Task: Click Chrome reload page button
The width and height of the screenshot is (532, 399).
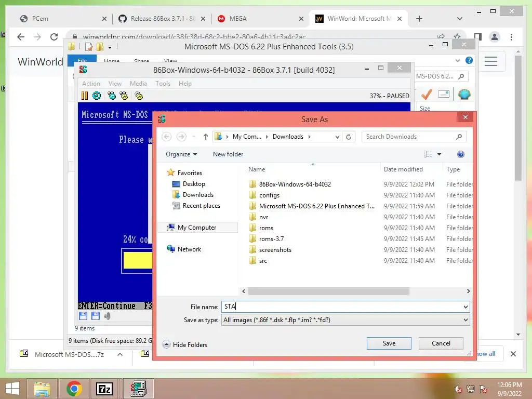Action: 54,37
